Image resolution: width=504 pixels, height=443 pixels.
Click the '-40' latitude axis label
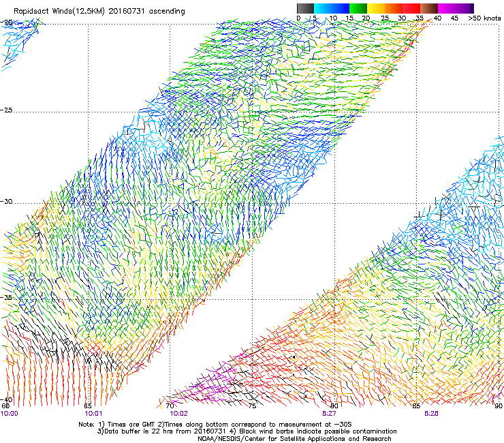coord(6,399)
